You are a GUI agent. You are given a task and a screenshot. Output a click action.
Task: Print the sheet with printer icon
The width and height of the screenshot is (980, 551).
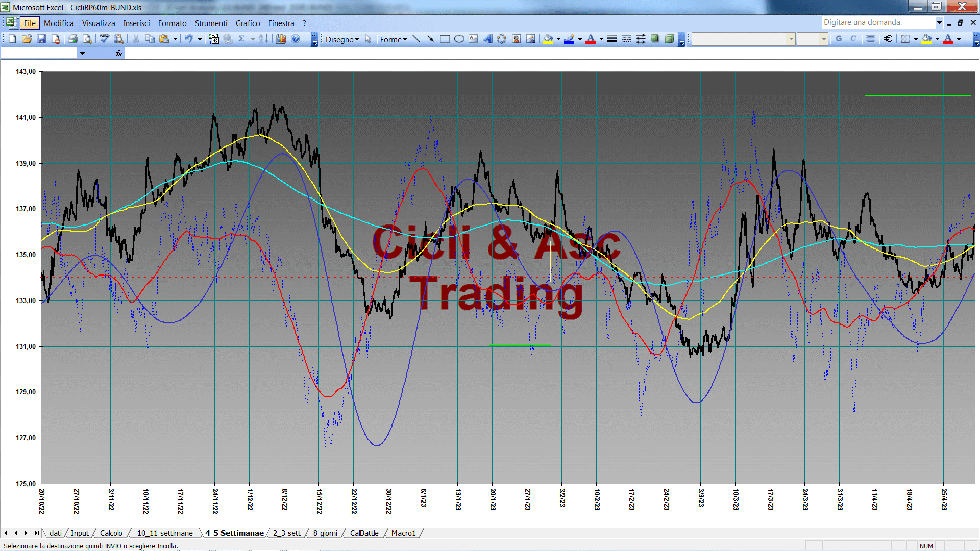pos(72,39)
